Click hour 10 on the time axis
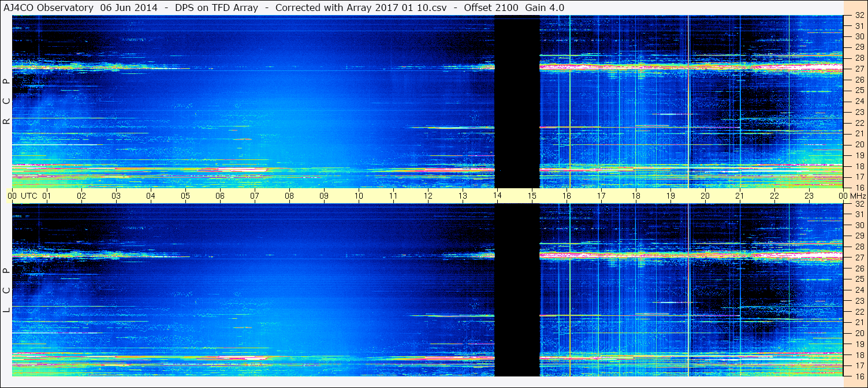The height and width of the screenshot is (388, 868). (359, 196)
